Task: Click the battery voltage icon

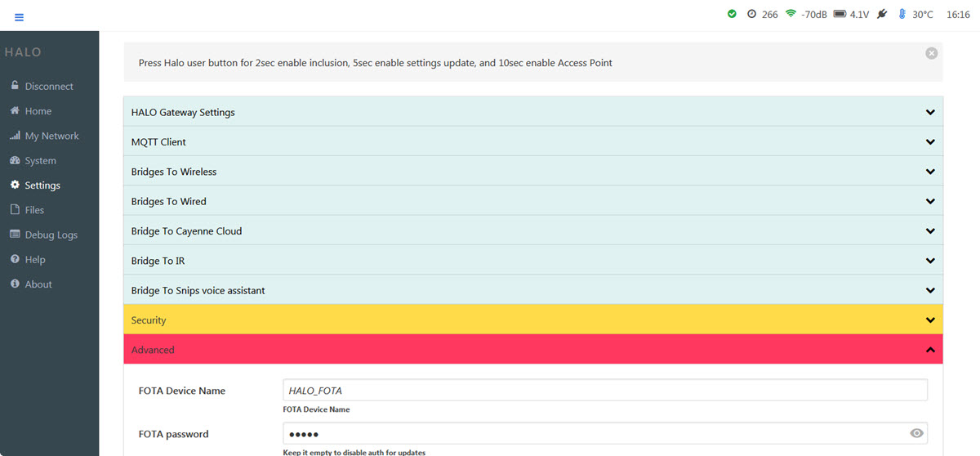Action: pyautogui.click(x=839, y=14)
